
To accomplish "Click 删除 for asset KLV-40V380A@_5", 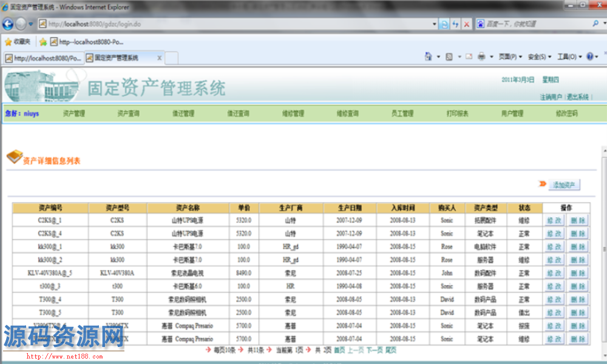I will (578, 273).
